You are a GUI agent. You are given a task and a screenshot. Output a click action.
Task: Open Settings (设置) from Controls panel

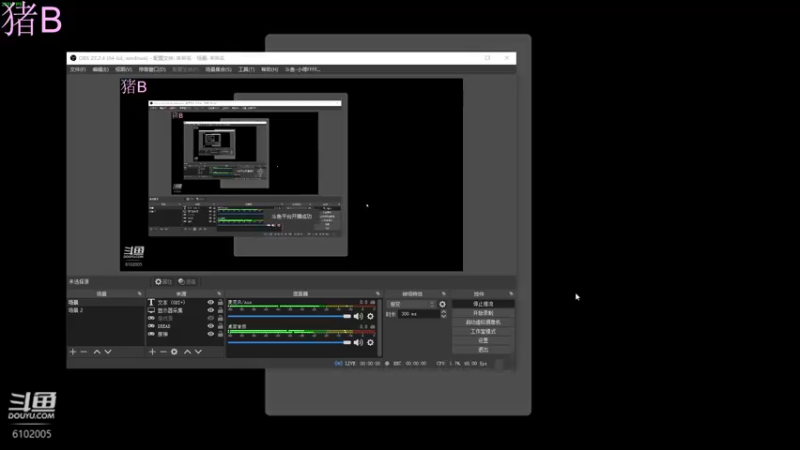(x=483, y=340)
